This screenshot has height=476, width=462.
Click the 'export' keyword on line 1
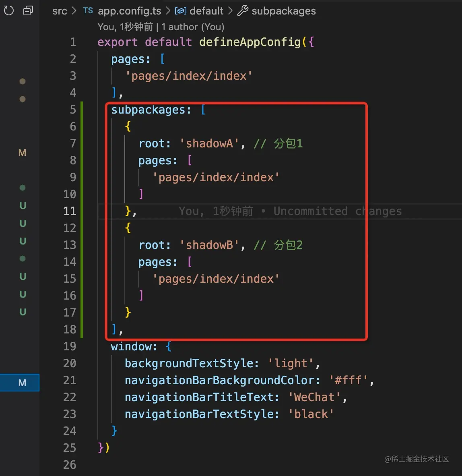[118, 42]
